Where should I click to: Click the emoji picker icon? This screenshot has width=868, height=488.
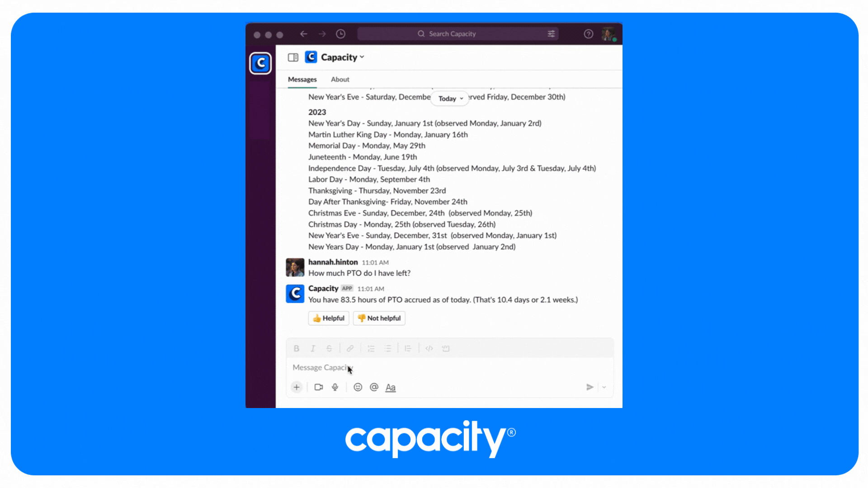pyautogui.click(x=357, y=387)
